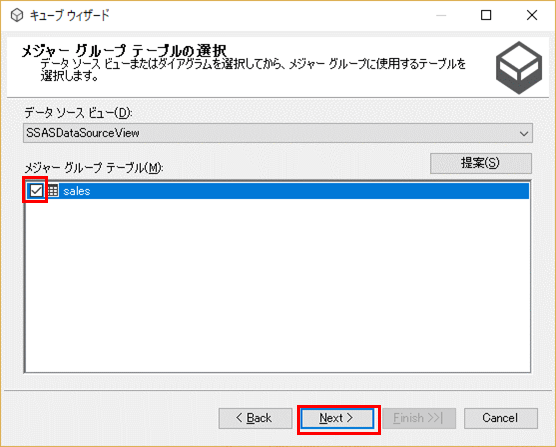
Task: Go to the previous step with Back
Action: [x=255, y=418]
